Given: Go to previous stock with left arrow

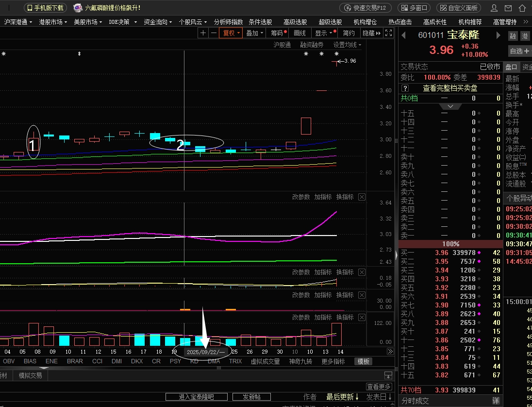Looking at the screenshot, I should (x=403, y=35).
